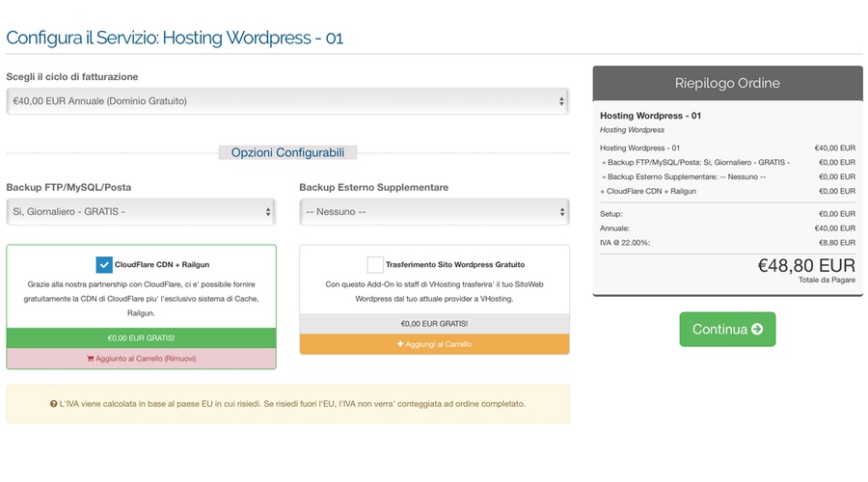Click the green €0,00 EUR GRATIS! bar under CloudFlare
Image resolution: width=868 pixels, height=482 pixels.
(141, 338)
